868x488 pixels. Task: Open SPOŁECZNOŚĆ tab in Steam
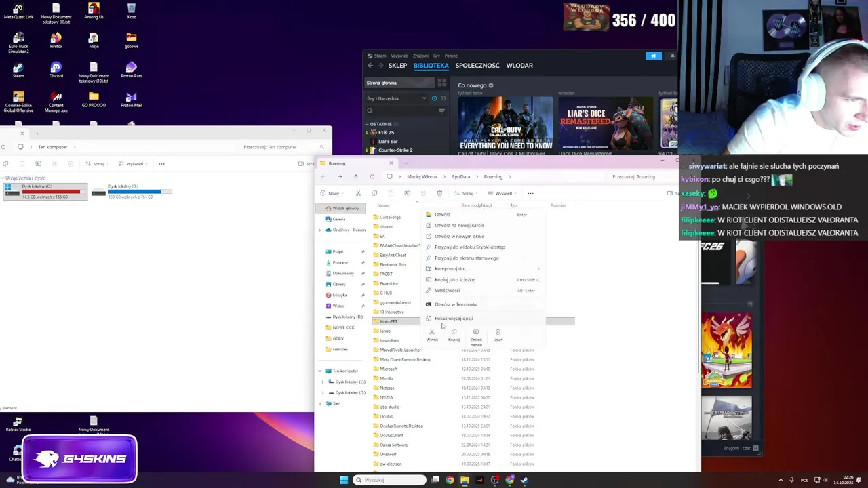tap(477, 66)
